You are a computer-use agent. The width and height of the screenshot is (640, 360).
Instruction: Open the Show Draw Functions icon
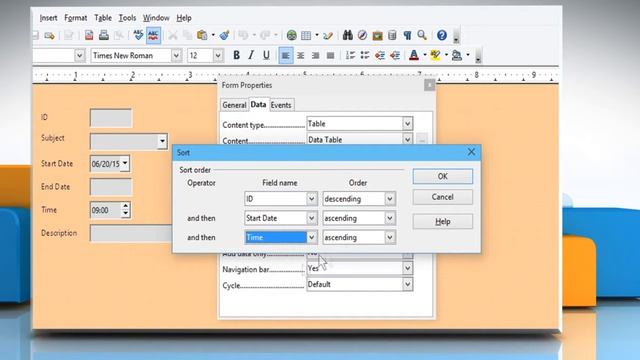coord(328,36)
